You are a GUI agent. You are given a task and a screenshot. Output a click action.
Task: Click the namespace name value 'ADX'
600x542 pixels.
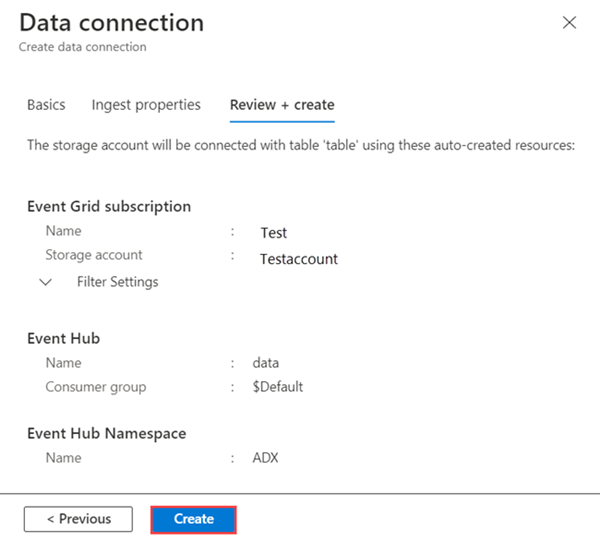point(265,458)
